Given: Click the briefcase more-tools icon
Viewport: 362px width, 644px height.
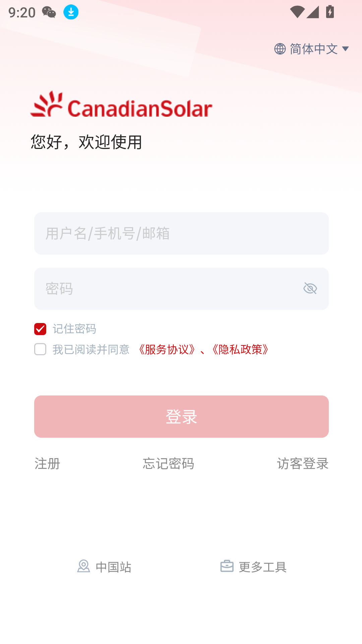Looking at the screenshot, I should click(227, 566).
